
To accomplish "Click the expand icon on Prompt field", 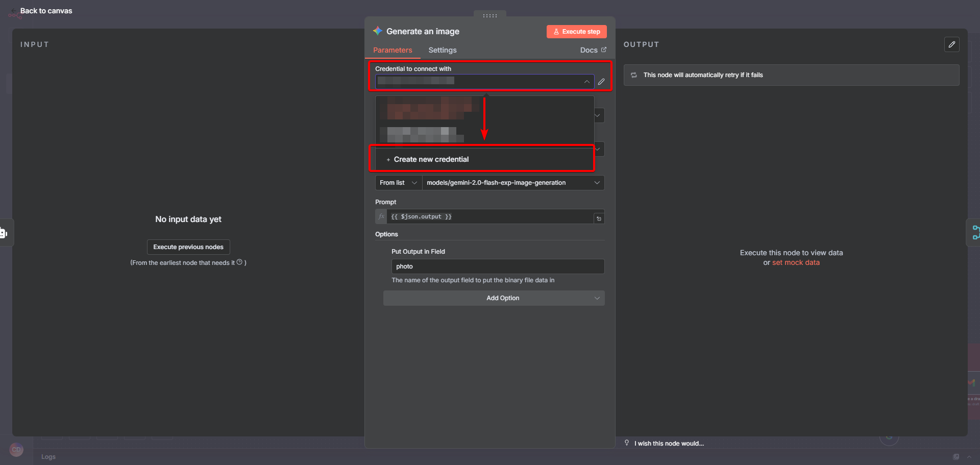I will (x=599, y=218).
